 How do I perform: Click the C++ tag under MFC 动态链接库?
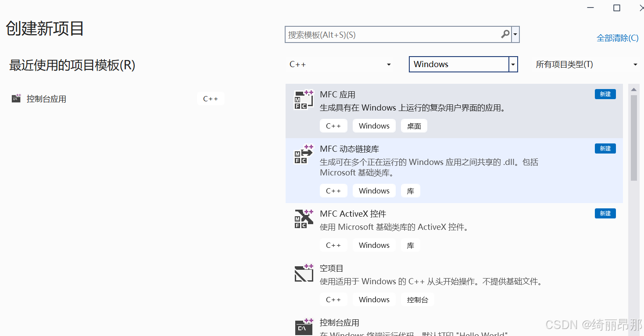[x=333, y=191]
